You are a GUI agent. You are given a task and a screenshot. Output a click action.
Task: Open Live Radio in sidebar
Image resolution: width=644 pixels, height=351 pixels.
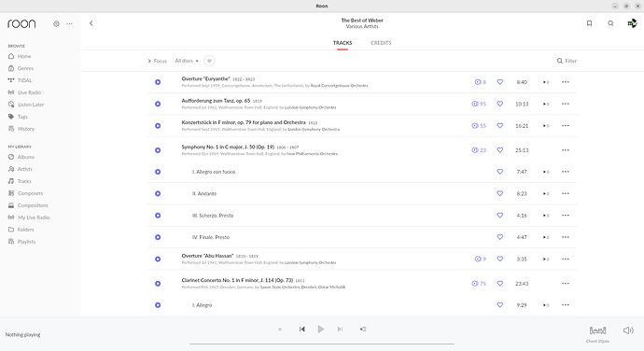pyautogui.click(x=29, y=92)
